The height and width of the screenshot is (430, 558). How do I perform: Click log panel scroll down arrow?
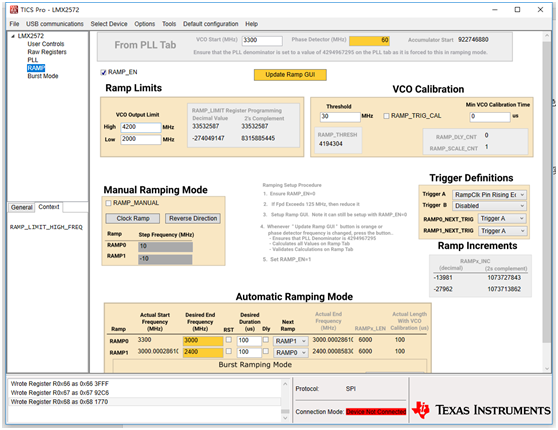click(x=285, y=418)
